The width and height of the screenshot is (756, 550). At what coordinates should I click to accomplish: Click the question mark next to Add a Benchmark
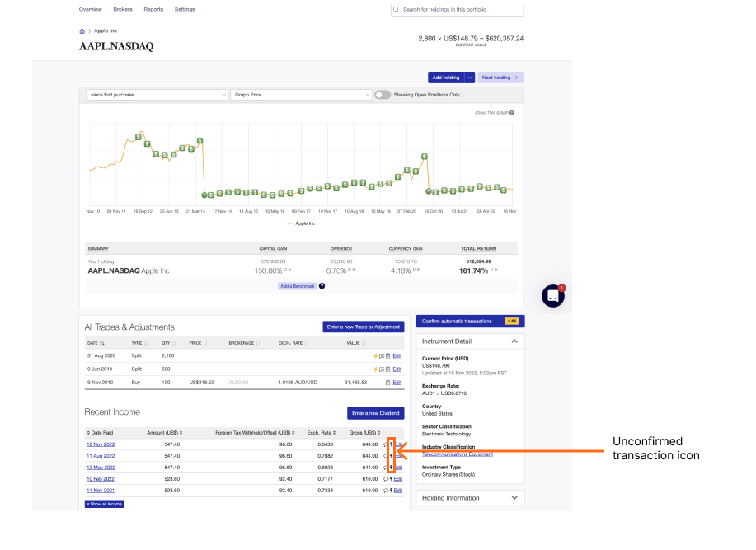pyautogui.click(x=322, y=286)
